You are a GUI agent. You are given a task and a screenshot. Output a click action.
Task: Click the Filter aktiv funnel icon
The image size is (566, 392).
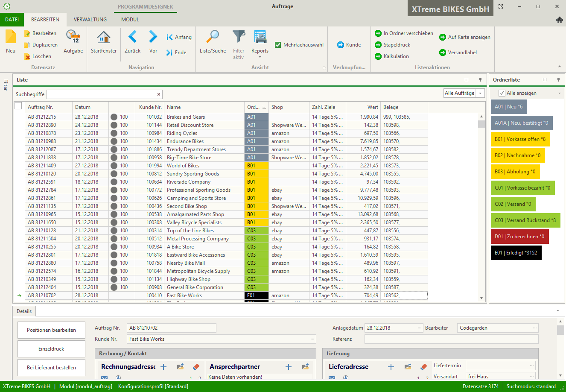tap(239, 37)
